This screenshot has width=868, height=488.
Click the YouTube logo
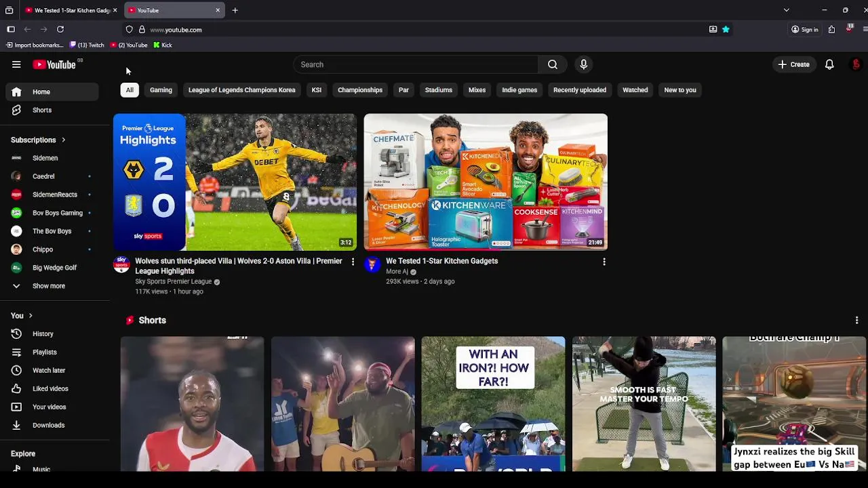pyautogui.click(x=54, y=64)
